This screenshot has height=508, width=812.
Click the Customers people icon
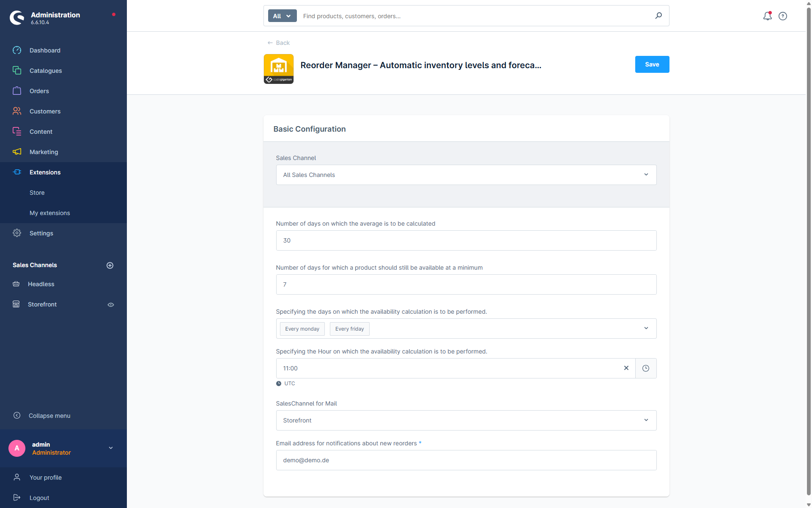(x=17, y=111)
